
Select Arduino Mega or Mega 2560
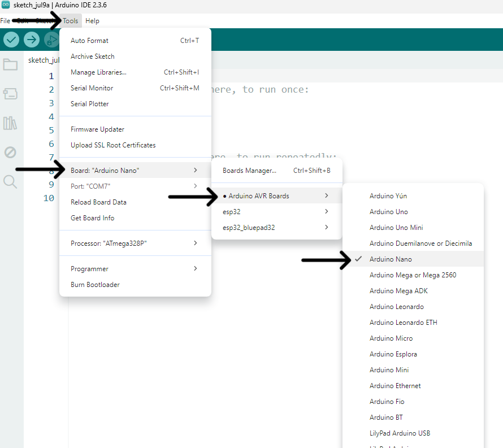tap(413, 275)
